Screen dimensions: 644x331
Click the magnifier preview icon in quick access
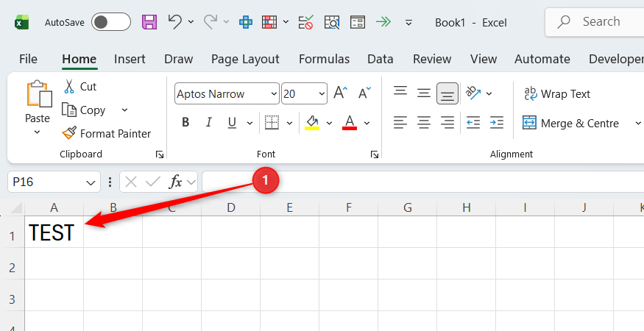[332, 22]
